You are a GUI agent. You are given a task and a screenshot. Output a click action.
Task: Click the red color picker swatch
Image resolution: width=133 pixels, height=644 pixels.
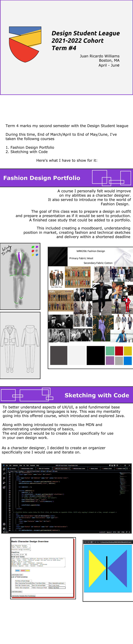23,571
